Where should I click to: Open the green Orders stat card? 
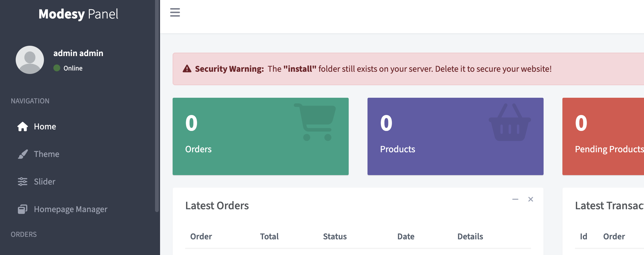click(x=260, y=136)
